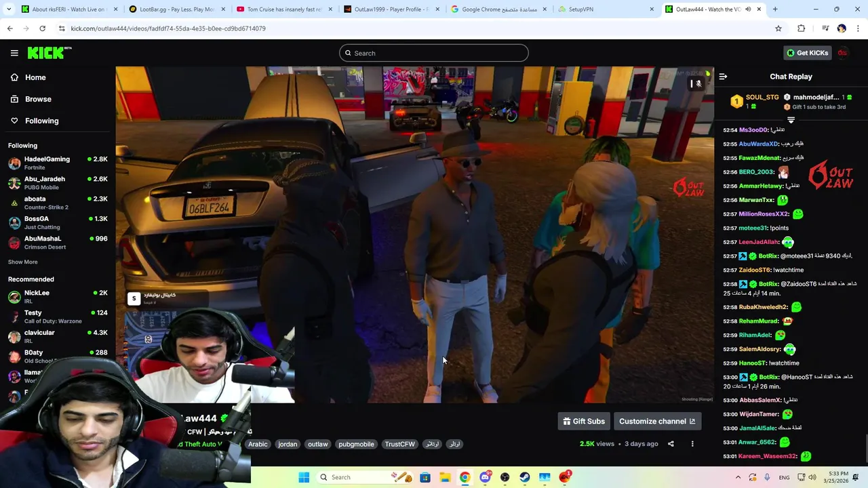Open OBS Studio from taskbar
Image resolution: width=868 pixels, height=488 pixels.
[x=505, y=477]
